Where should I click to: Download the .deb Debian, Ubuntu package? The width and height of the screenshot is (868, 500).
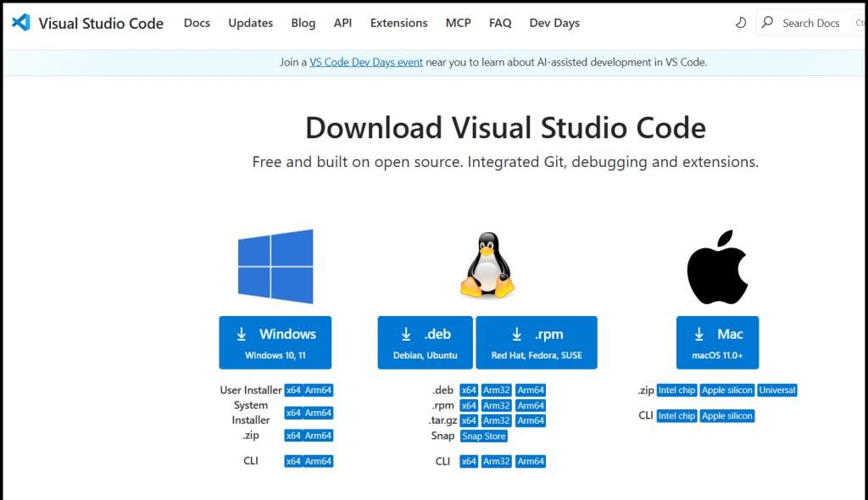[425, 342]
